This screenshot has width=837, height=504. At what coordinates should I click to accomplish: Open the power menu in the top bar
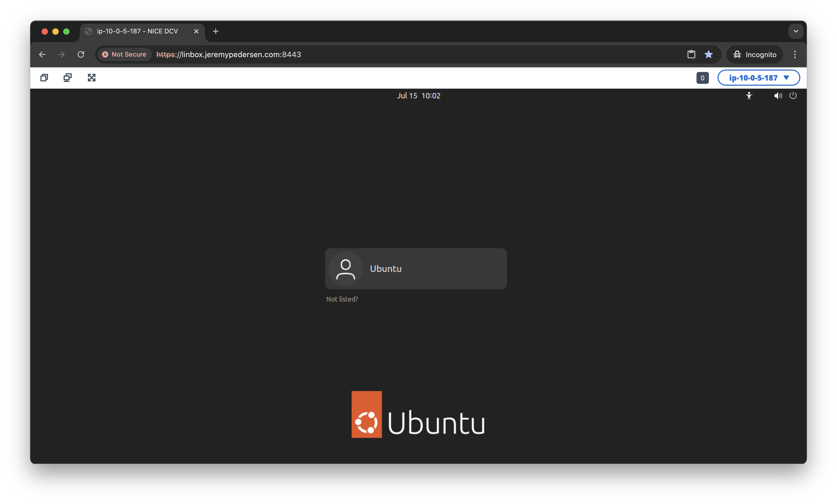(793, 95)
